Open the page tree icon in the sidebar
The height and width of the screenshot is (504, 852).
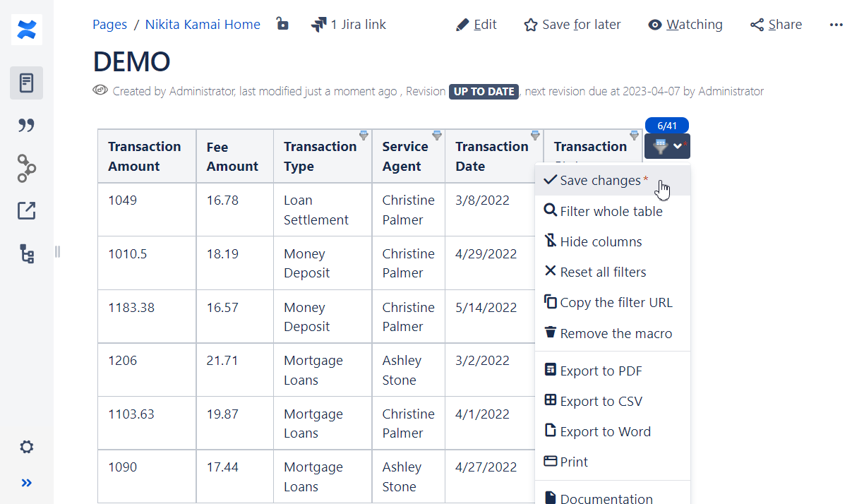26,254
